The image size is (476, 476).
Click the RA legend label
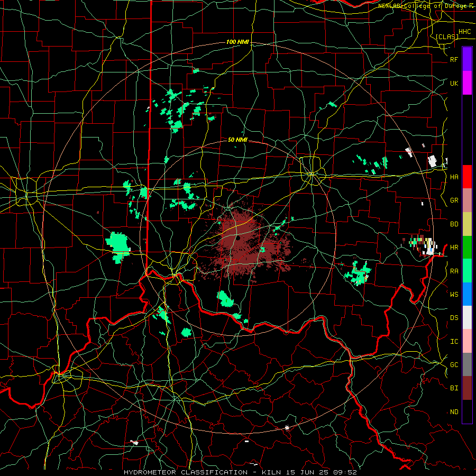click(454, 271)
